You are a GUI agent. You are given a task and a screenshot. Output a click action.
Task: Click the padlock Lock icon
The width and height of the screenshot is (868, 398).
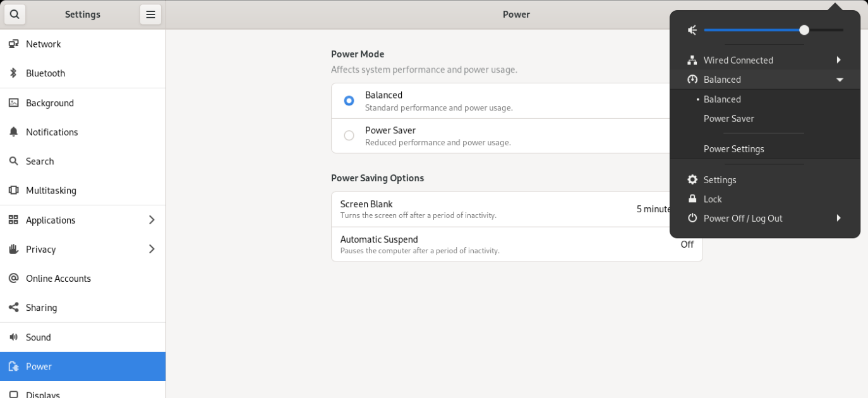pos(692,199)
